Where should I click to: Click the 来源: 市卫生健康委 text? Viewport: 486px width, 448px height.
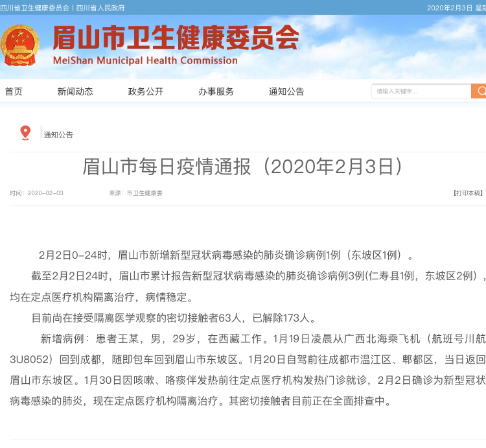pyautogui.click(x=135, y=193)
